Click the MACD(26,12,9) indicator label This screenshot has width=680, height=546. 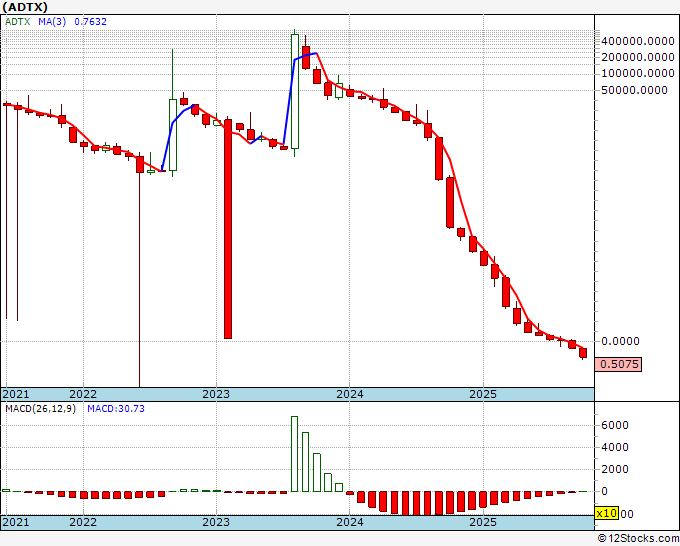tap(40, 409)
